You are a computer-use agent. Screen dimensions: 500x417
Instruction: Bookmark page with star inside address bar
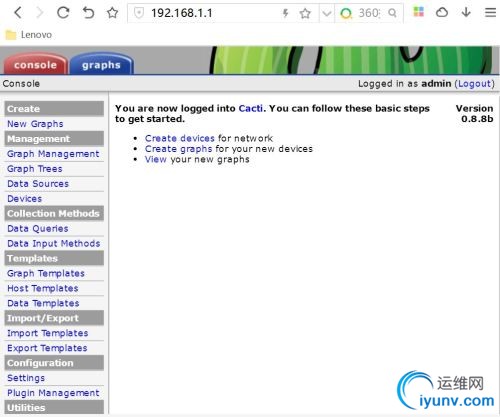pos(305,13)
